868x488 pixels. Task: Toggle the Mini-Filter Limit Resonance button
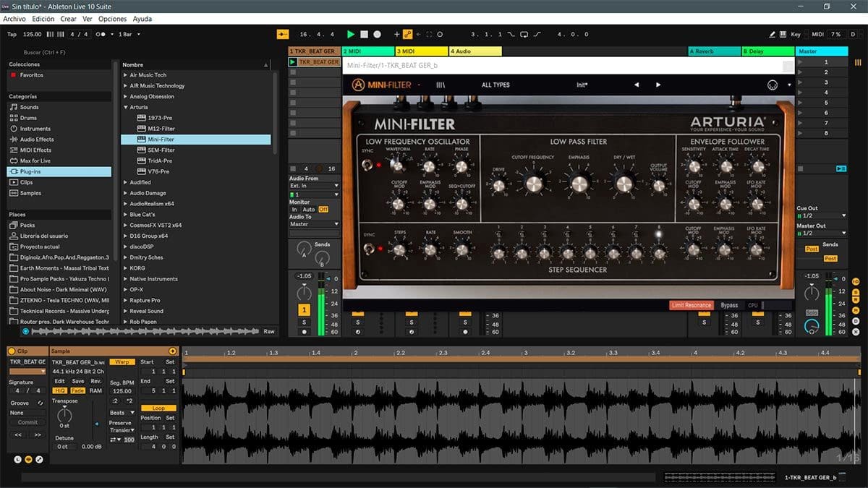click(691, 305)
